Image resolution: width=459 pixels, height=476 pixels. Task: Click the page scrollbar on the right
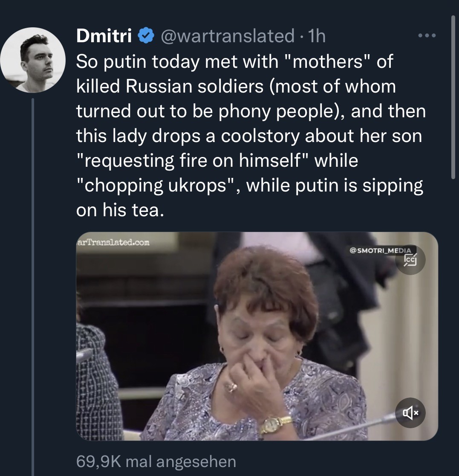(453, 98)
